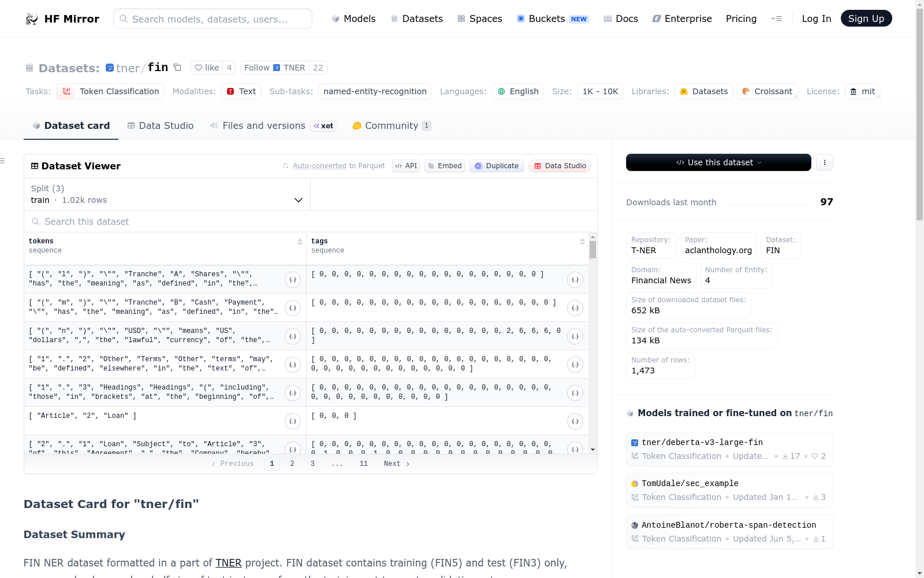
Task: Open the tner organization link in the title
Action: (x=128, y=68)
